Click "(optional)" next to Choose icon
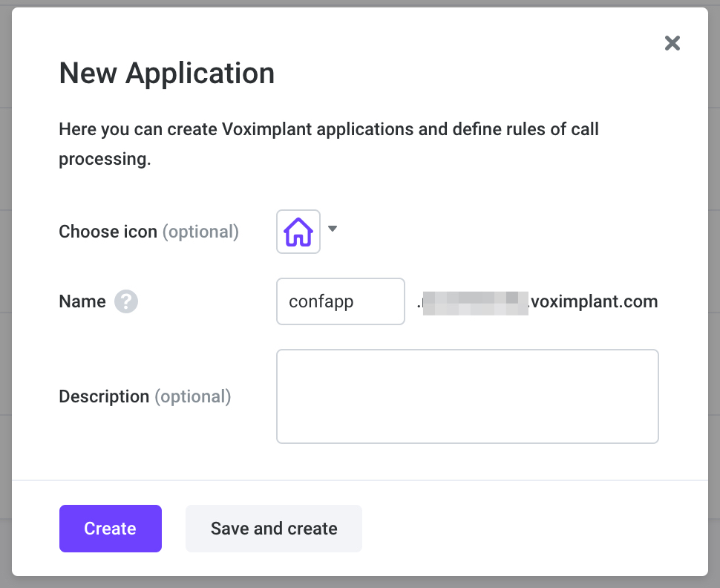This screenshot has width=720, height=588. pyautogui.click(x=200, y=232)
